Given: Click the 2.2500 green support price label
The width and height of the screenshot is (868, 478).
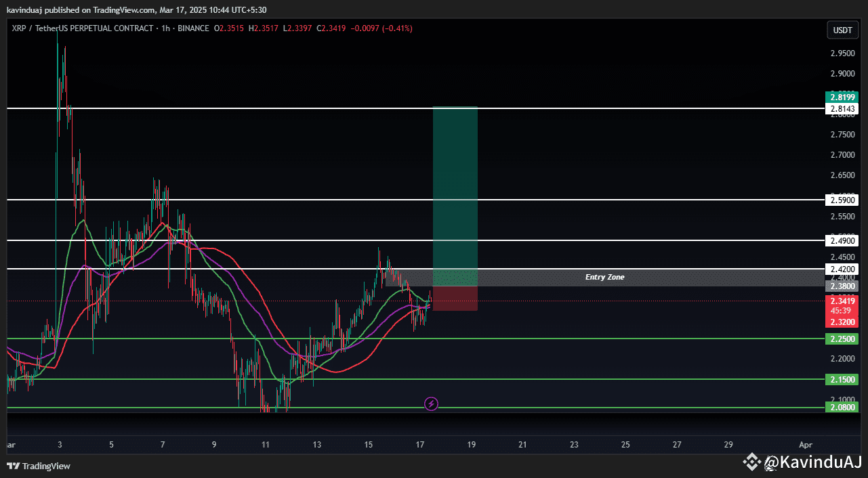Looking at the screenshot, I should 842,338.
